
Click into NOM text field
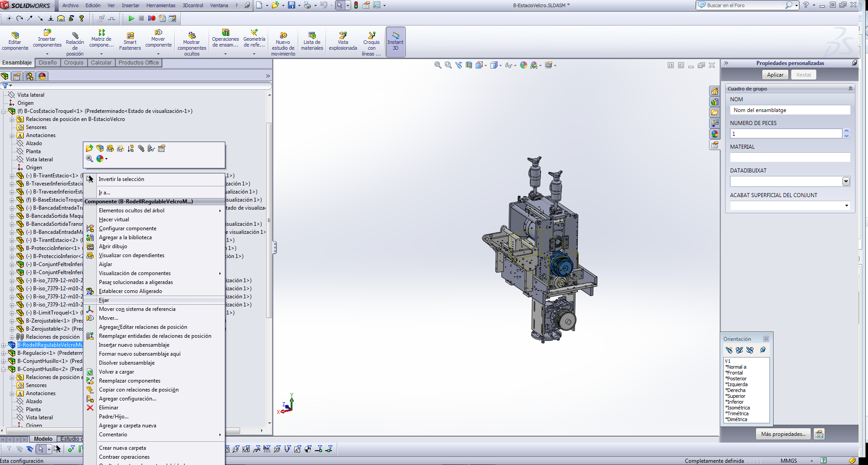click(790, 110)
